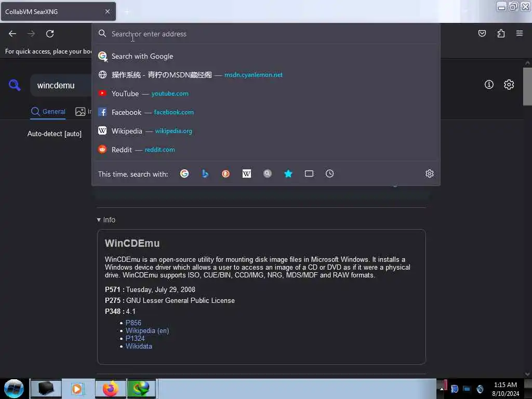Open SearXNG about info icon

pos(488,85)
